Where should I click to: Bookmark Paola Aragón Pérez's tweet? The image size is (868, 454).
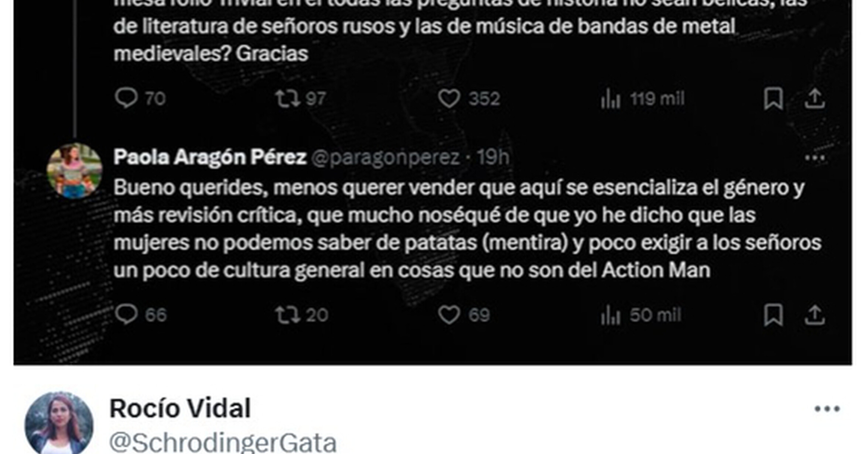(773, 315)
